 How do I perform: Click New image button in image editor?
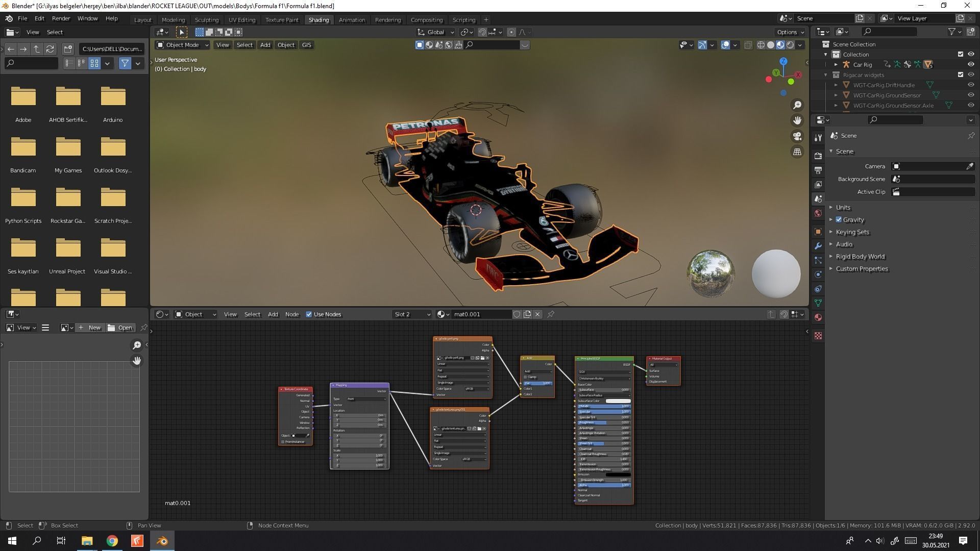(90, 328)
